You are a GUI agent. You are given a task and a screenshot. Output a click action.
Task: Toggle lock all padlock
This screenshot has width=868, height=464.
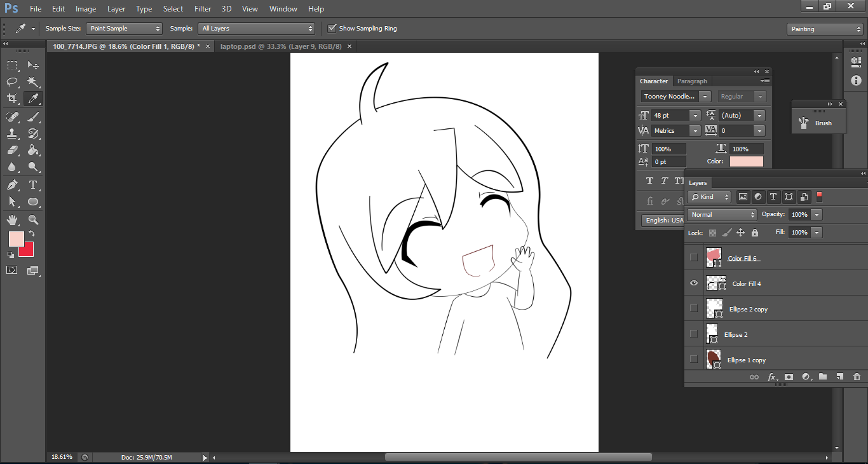pos(755,233)
